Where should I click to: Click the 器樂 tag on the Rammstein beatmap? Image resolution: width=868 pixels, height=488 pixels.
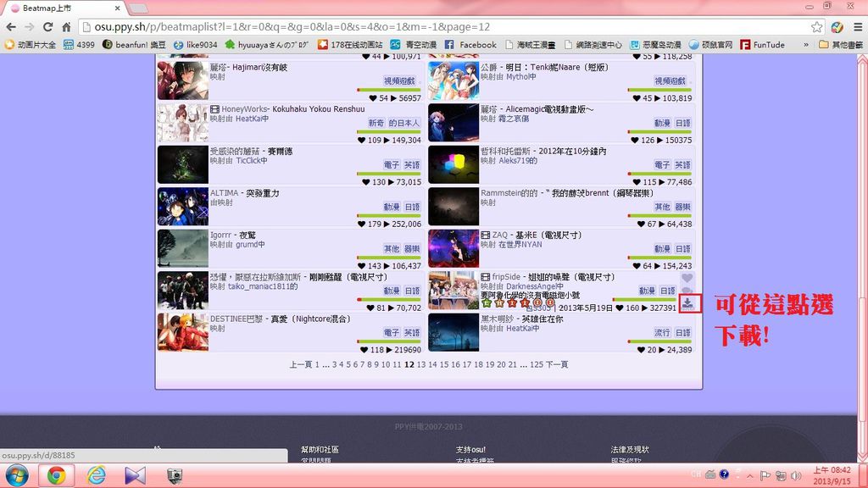click(682, 207)
